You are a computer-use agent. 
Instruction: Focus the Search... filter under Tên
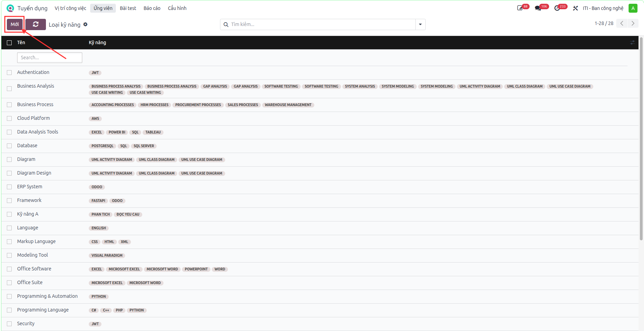pos(50,58)
